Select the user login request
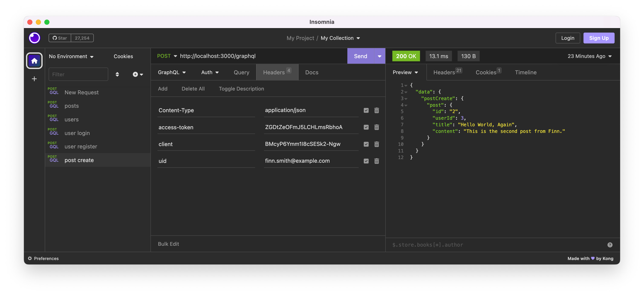 pos(98,133)
